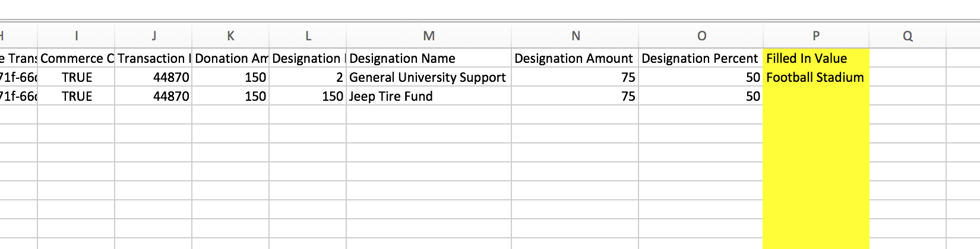Click column K header
Image resolution: width=980 pixels, height=249 pixels.
click(230, 36)
